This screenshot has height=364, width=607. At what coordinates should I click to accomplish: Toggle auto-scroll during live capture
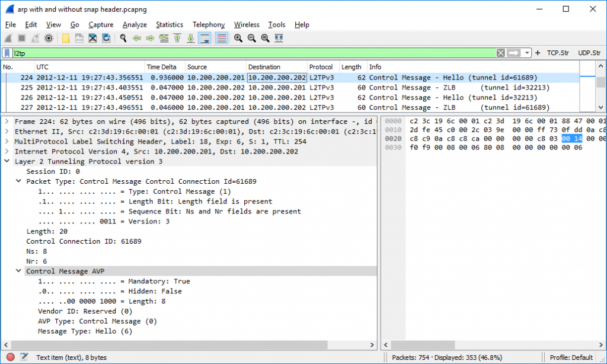(205, 39)
